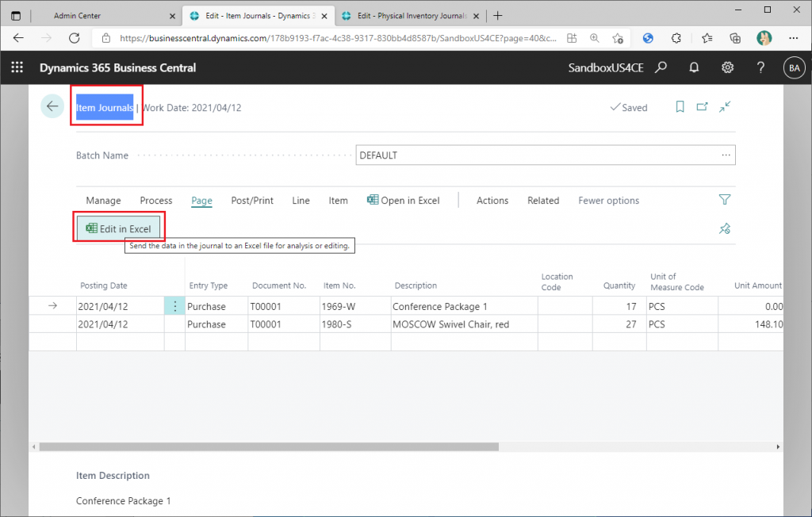Open page in new window icon
The height and width of the screenshot is (517, 812).
[703, 107]
